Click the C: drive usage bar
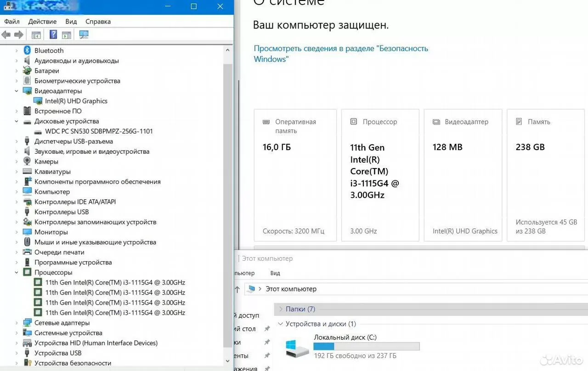This screenshot has width=588, height=371. click(367, 346)
